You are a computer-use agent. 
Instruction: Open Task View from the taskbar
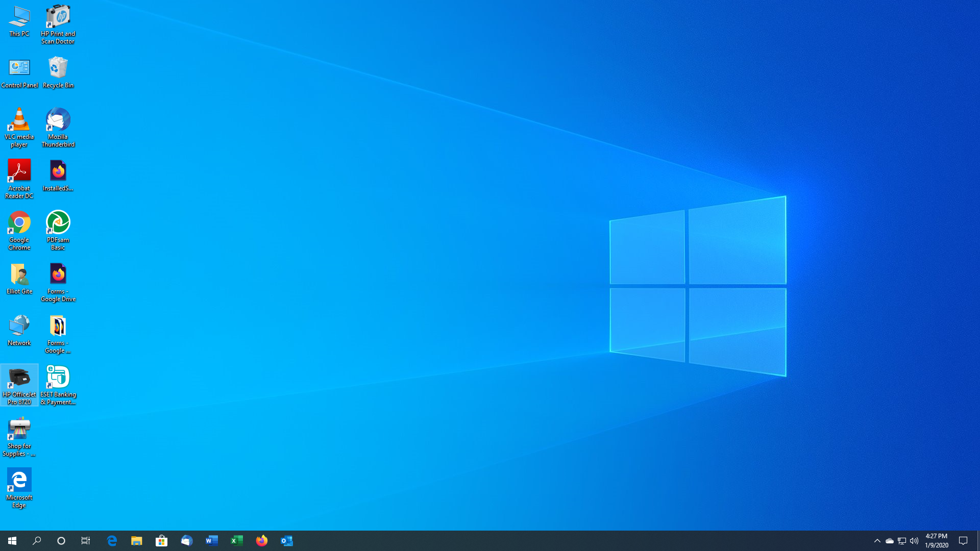coord(86,541)
